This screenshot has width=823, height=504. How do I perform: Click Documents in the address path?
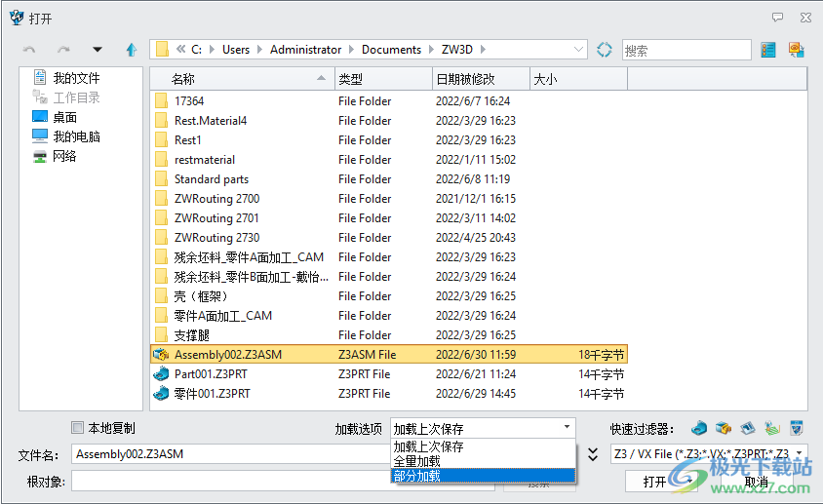pyautogui.click(x=392, y=50)
